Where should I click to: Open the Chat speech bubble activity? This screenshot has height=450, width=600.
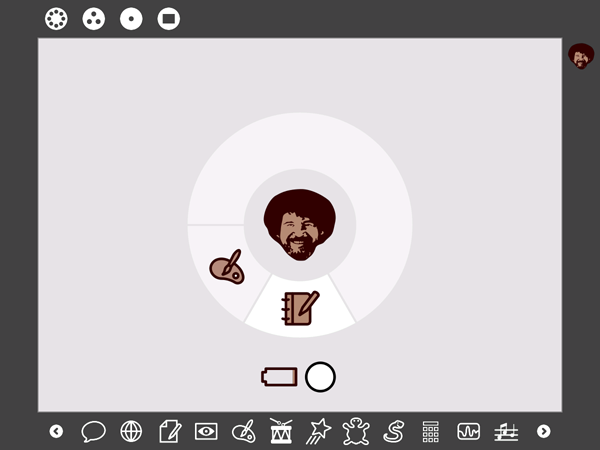point(93,431)
